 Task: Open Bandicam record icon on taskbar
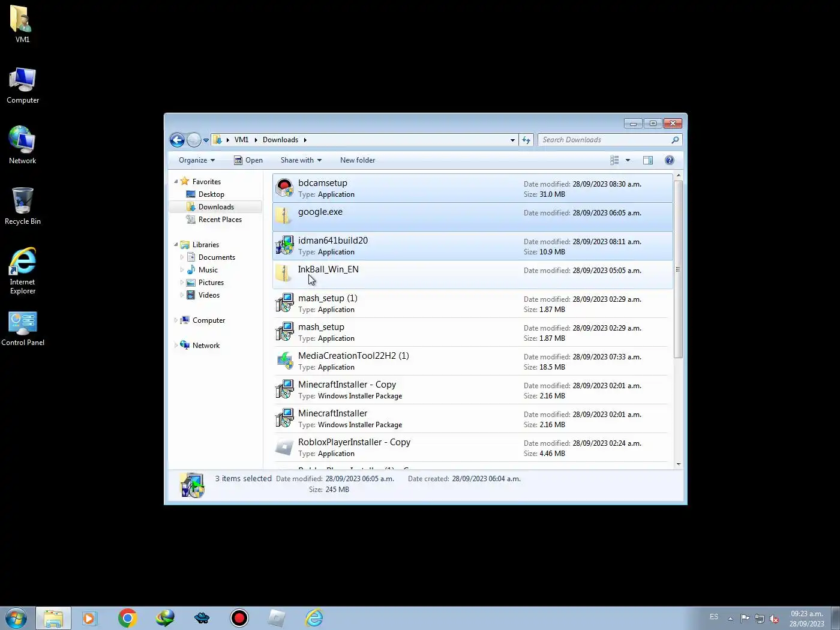click(x=239, y=618)
